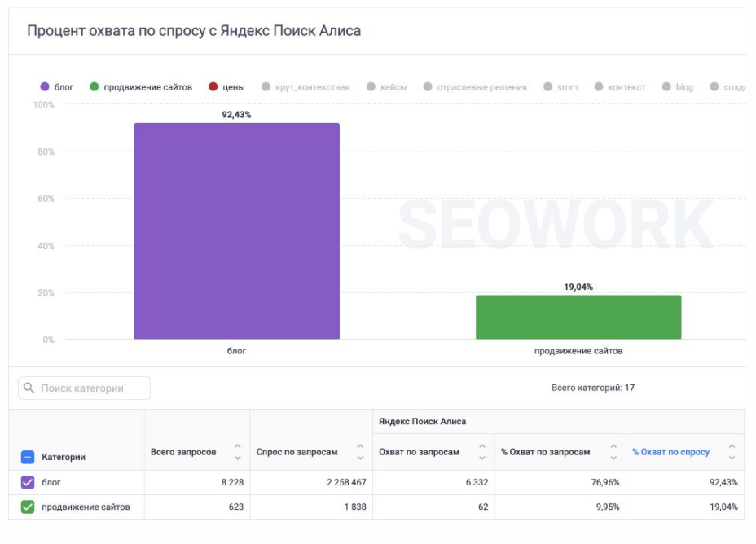Image resolution: width=756 pixels, height=544 pixels.
Task: Show the smm series in legend
Action: (x=560, y=87)
